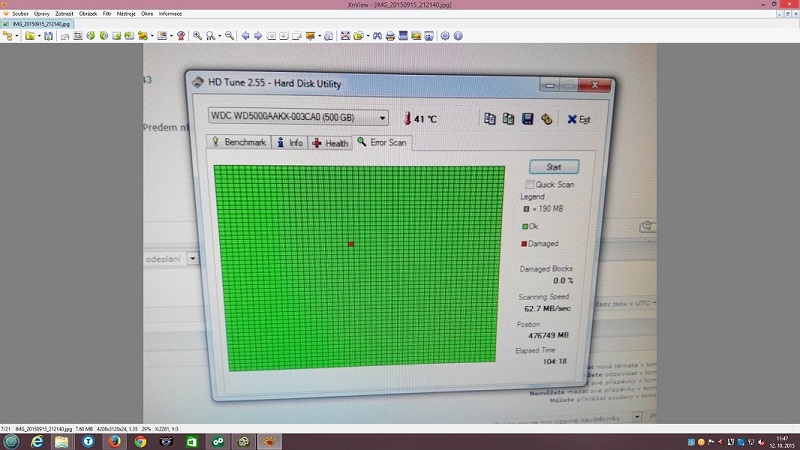The height and width of the screenshot is (450, 800).
Task: Open WDC WD5000AAKX drive dropdown in photo
Action: coord(297,117)
